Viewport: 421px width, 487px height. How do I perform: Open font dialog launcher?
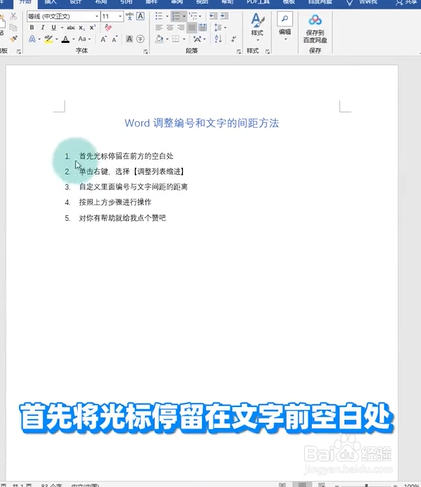coord(146,51)
